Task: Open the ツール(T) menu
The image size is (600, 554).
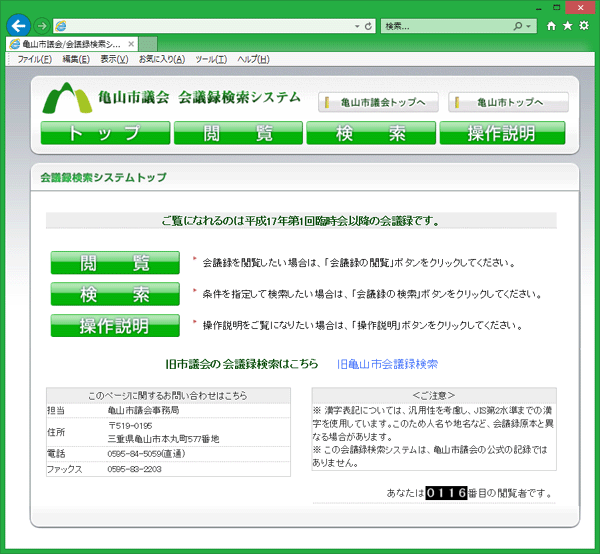Action: 211,59
